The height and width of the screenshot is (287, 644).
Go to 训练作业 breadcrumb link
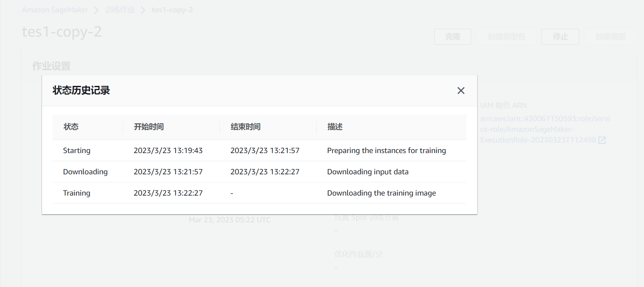(x=120, y=9)
